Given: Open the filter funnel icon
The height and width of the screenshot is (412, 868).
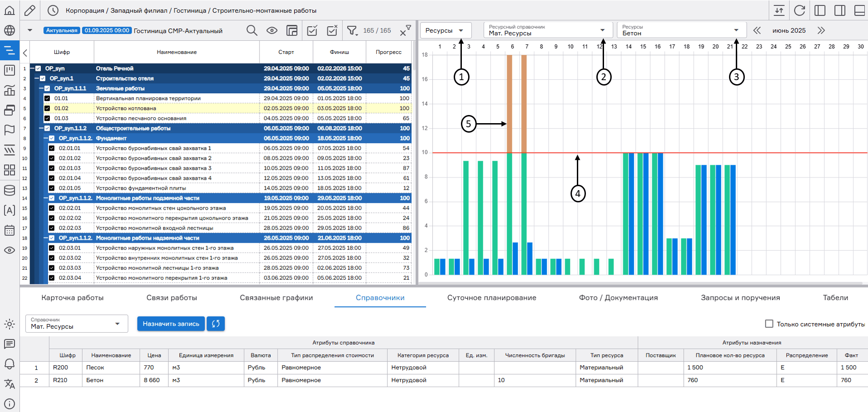Looking at the screenshot, I should (352, 30).
